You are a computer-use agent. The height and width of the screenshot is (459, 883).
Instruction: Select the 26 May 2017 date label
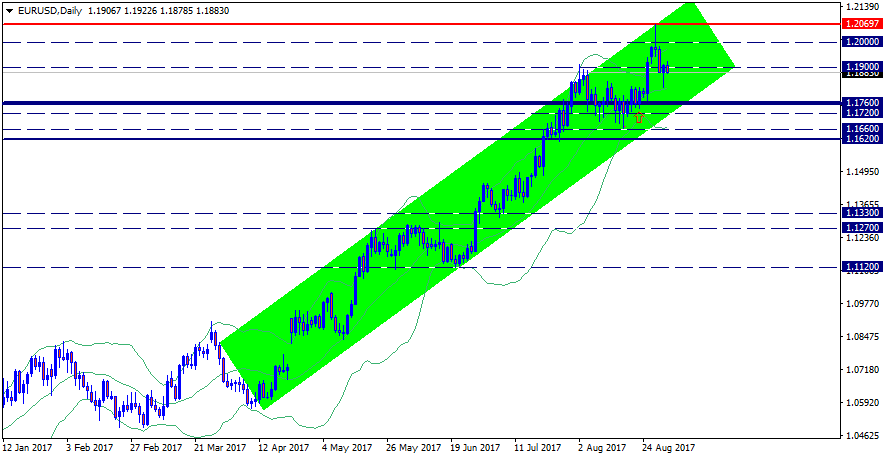point(412,448)
